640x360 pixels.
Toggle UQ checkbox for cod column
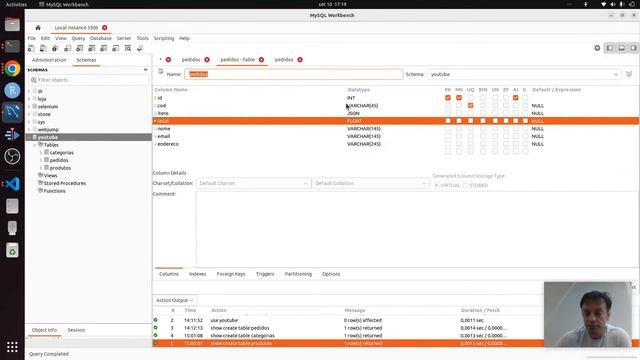pos(471,105)
